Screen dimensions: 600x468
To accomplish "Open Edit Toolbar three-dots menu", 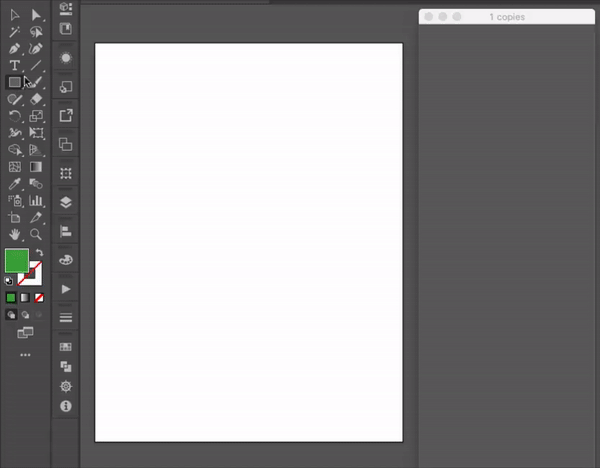I will (25, 355).
